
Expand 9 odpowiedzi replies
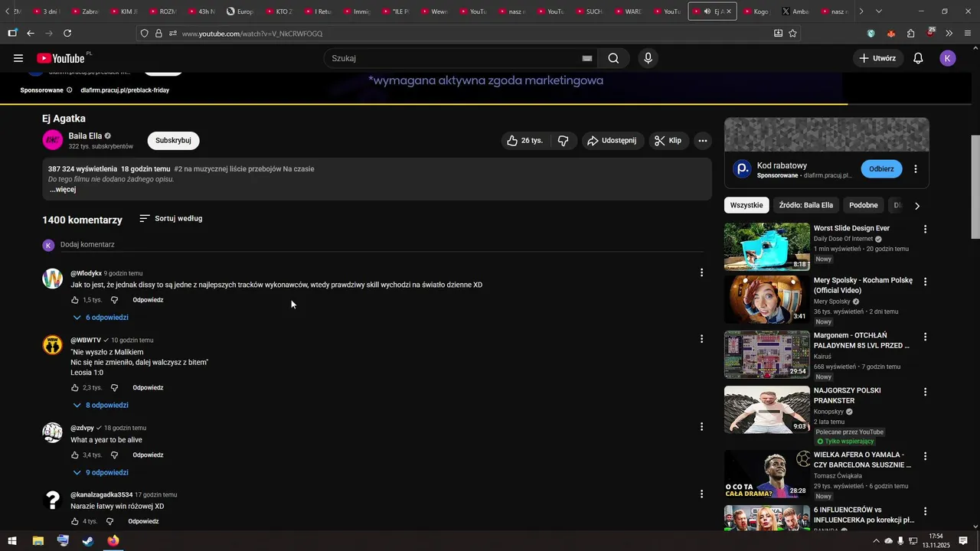(x=100, y=473)
